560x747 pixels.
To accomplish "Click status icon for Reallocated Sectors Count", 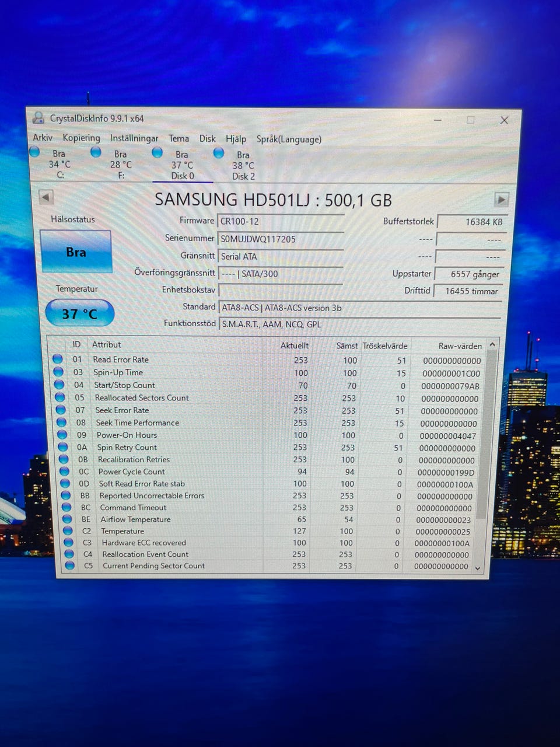I will pyautogui.click(x=60, y=397).
